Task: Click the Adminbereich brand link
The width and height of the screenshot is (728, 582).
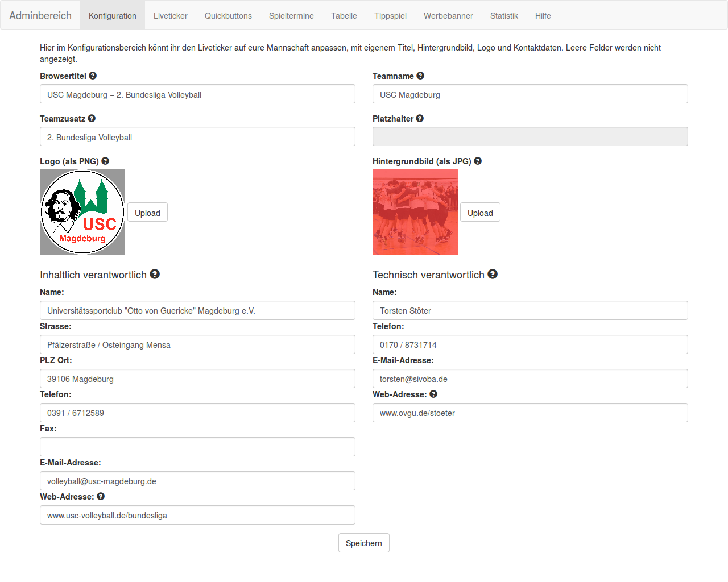Action: (40, 16)
